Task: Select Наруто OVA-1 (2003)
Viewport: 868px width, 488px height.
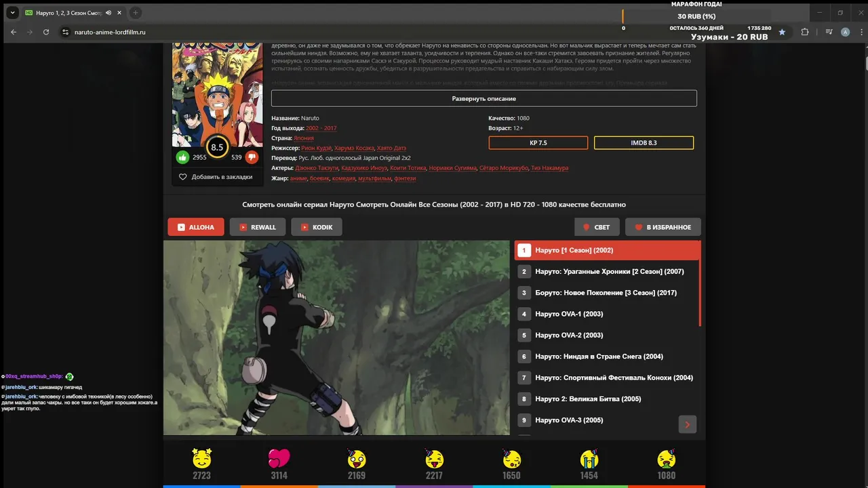Action: 607,314
